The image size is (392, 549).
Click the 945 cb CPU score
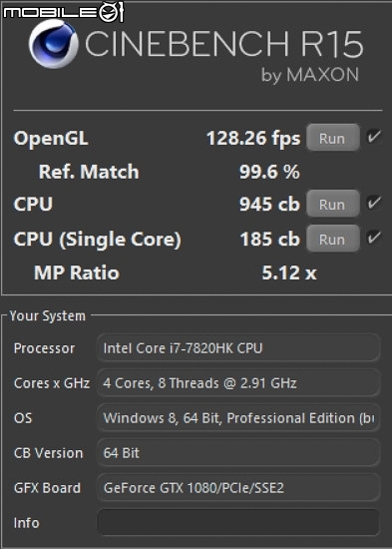pyautogui.click(x=269, y=204)
